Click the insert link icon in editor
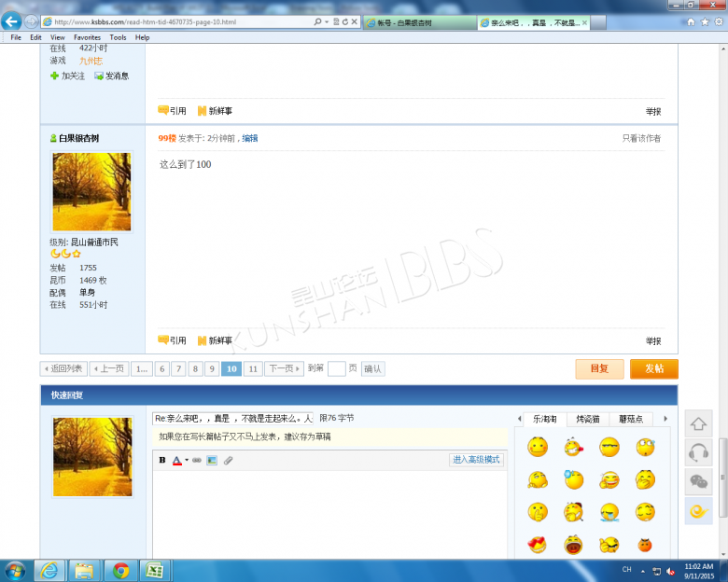728x582 pixels. click(197, 460)
